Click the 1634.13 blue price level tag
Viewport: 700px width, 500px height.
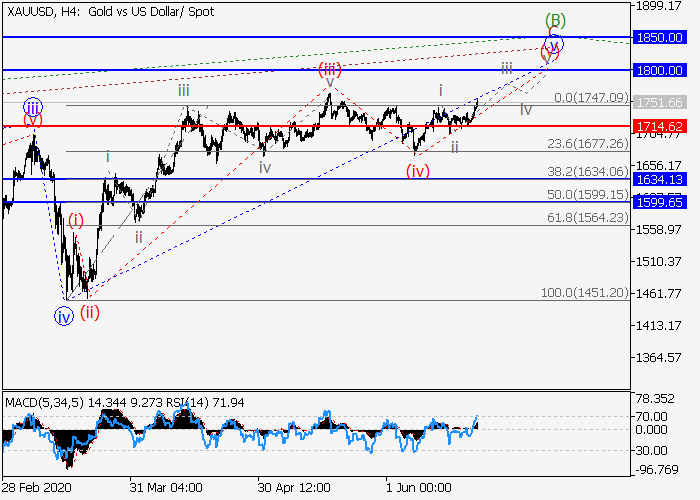[x=664, y=179]
